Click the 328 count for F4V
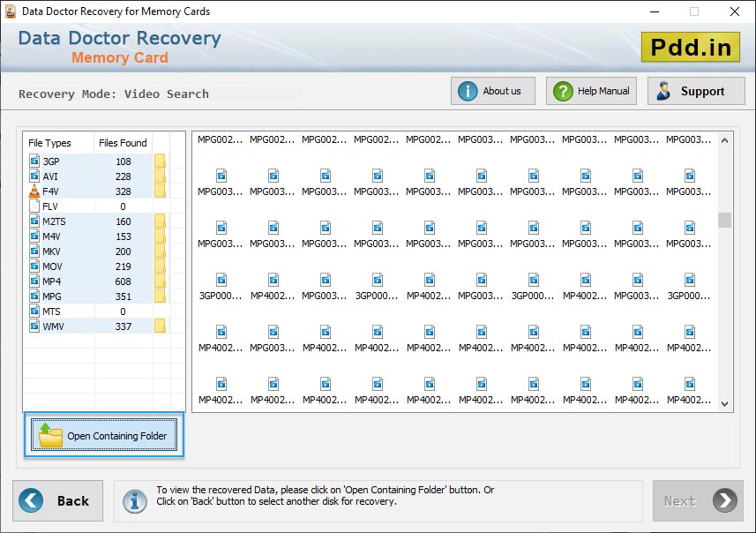The width and height of the screenshot is (756, 533). [x=123, y=191]
